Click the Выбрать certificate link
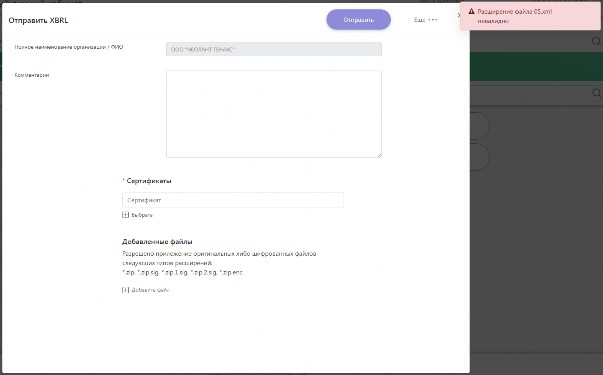 (142, 215)
